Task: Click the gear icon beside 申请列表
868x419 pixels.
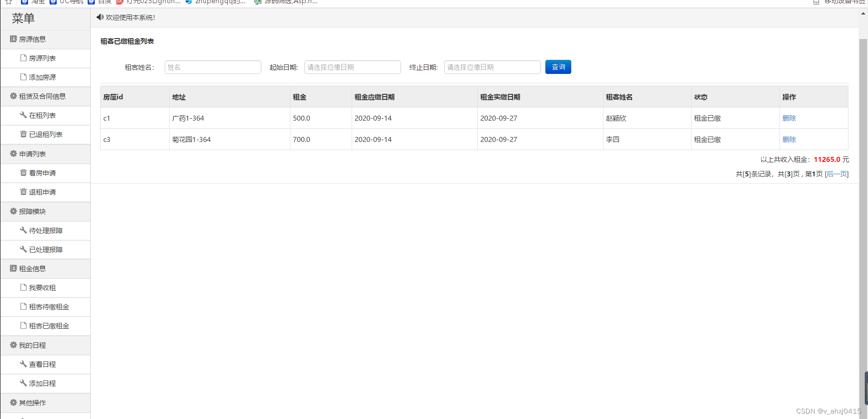Action: [13, 154]
